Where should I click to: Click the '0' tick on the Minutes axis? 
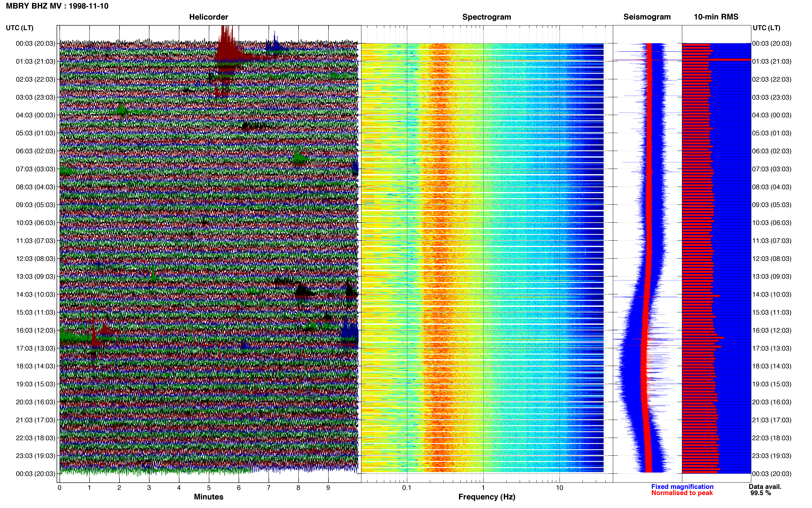(x=59, y=488)
